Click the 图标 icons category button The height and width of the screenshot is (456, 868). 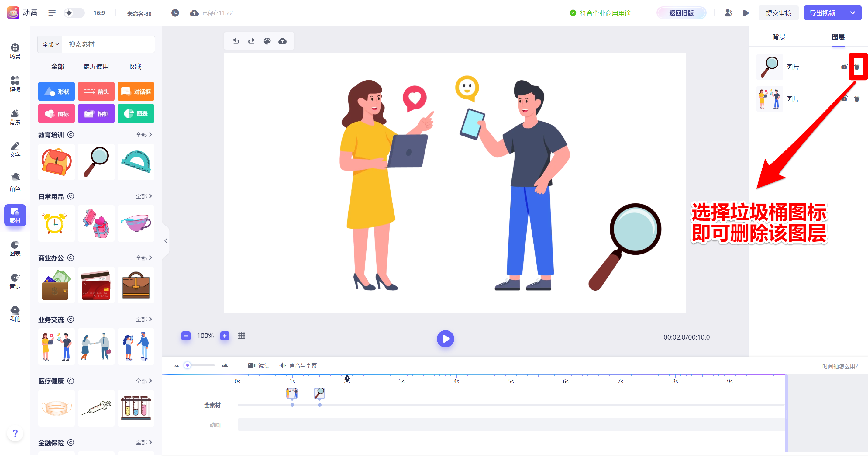(x=56, y=114)
